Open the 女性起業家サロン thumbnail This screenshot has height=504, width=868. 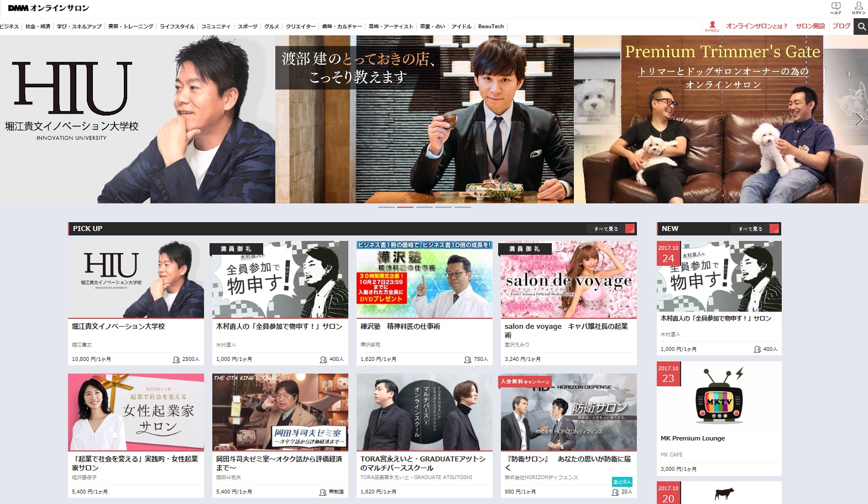pyautogui.click(x=136, y=412)
